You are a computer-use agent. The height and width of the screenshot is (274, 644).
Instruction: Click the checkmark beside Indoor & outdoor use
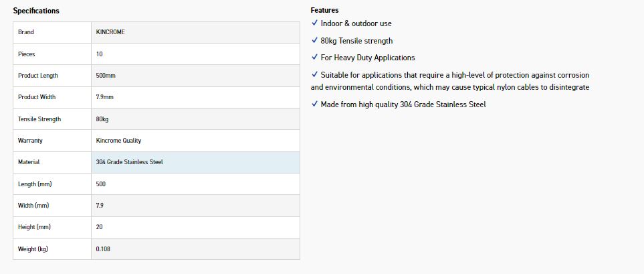click(x=314, y=23)
